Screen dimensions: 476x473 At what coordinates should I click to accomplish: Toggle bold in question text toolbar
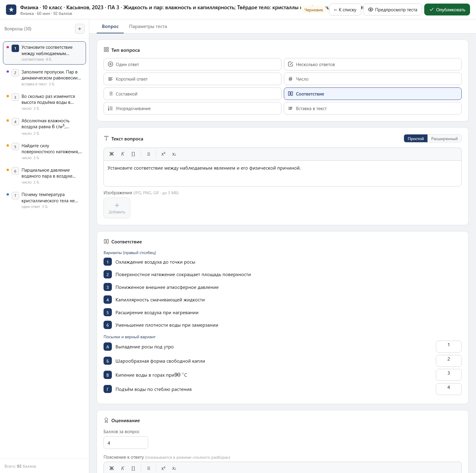112,154
